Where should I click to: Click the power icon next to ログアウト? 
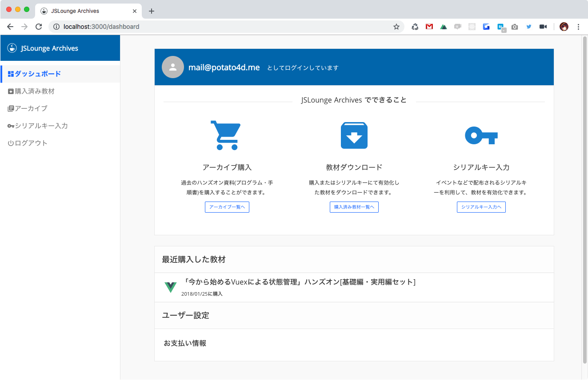[x=12, y=142]
